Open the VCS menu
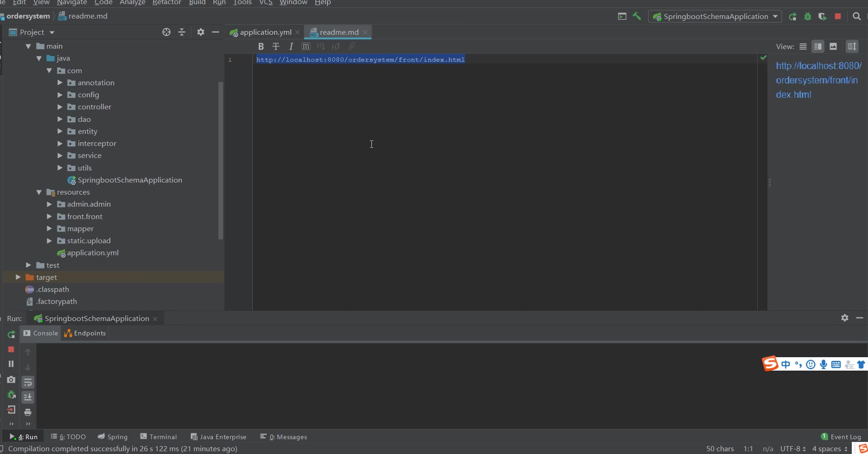This screenshot has width=868, height=454. [266, 3]
